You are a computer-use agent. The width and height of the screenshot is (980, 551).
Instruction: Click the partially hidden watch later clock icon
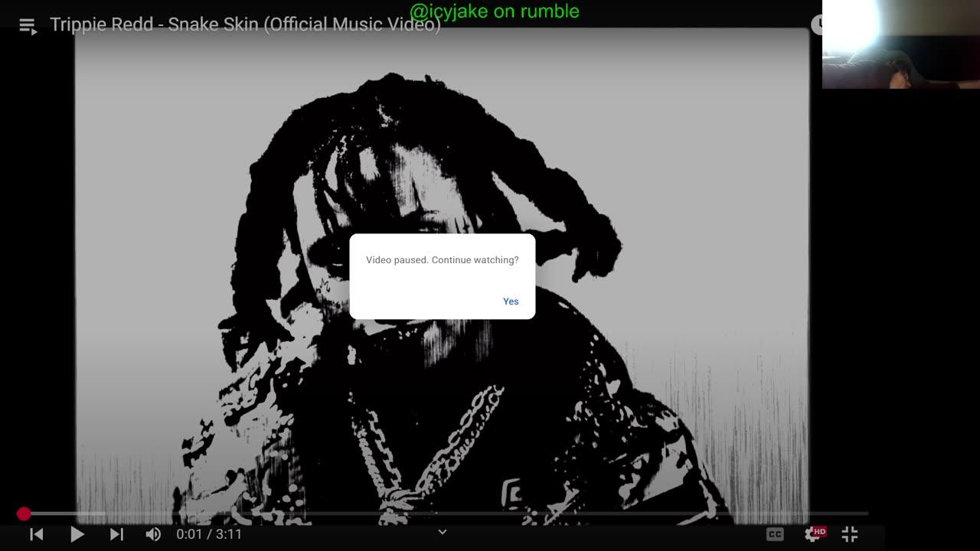click(817, 24)
